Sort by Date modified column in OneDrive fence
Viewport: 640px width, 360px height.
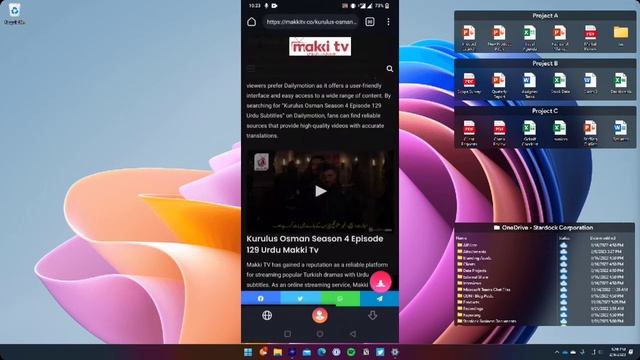603,238
